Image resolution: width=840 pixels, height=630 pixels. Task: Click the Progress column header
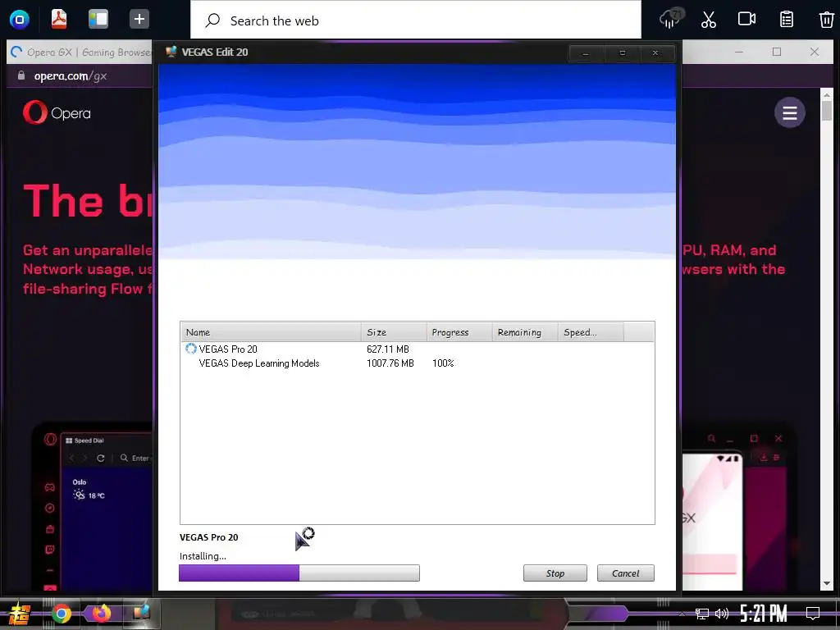(459, 332)
